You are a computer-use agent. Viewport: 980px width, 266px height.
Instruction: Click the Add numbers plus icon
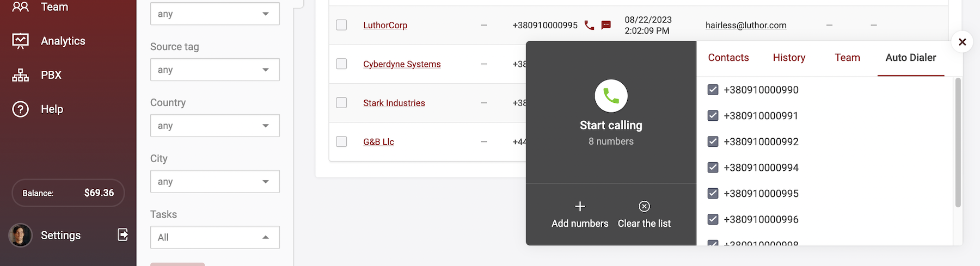pyautogui.click(x=580, y=207)
